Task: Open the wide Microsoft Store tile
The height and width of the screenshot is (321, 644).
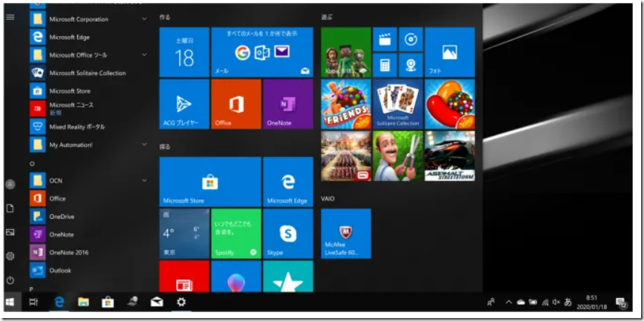Action: pyautogui.click(x=210, y=182)
